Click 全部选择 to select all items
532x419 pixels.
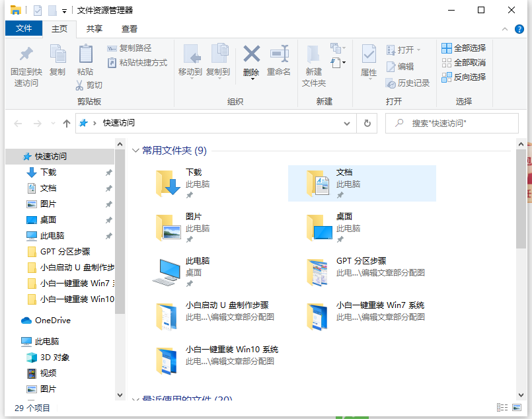[463, 48]
